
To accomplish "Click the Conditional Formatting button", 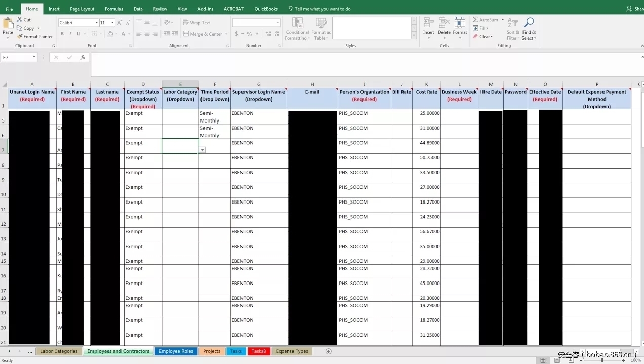I will (x=297, y=28).
